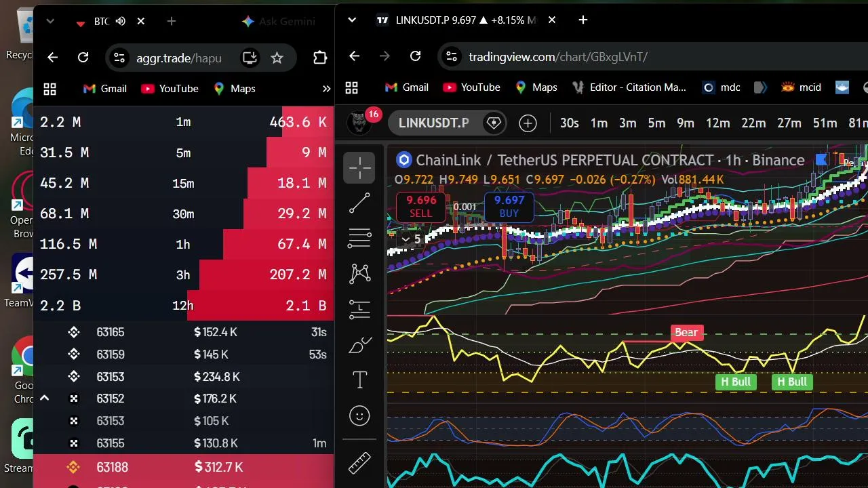Screen dimensions: 868x488
Task: Open TradingView user avatar menu
Action: (x=359, y=123)
